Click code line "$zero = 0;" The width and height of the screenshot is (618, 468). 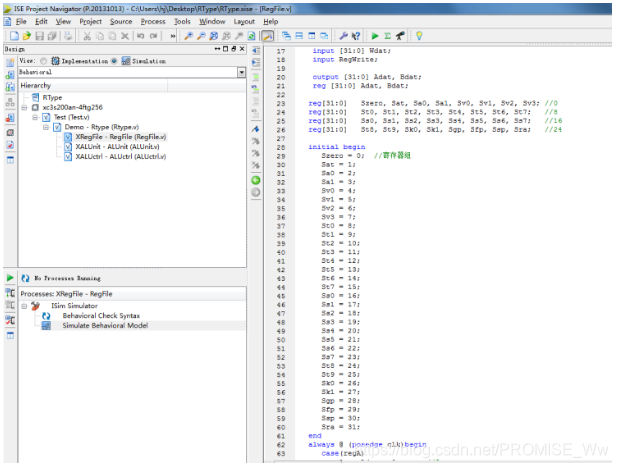pos(343,156)
